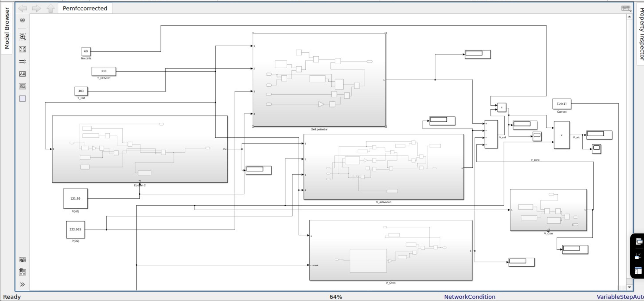Image resolution: width=644 pixels, height=301 pixels.
Task: Select the scope block below P_elc display
Action: click(x=597, y=149)
